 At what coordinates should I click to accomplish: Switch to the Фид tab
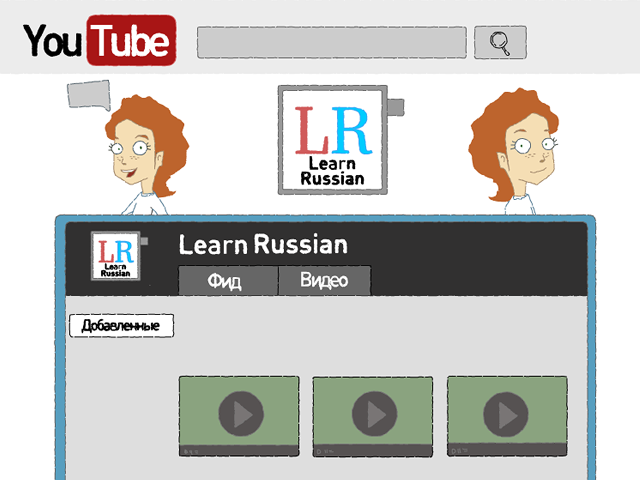coord(228,280)
